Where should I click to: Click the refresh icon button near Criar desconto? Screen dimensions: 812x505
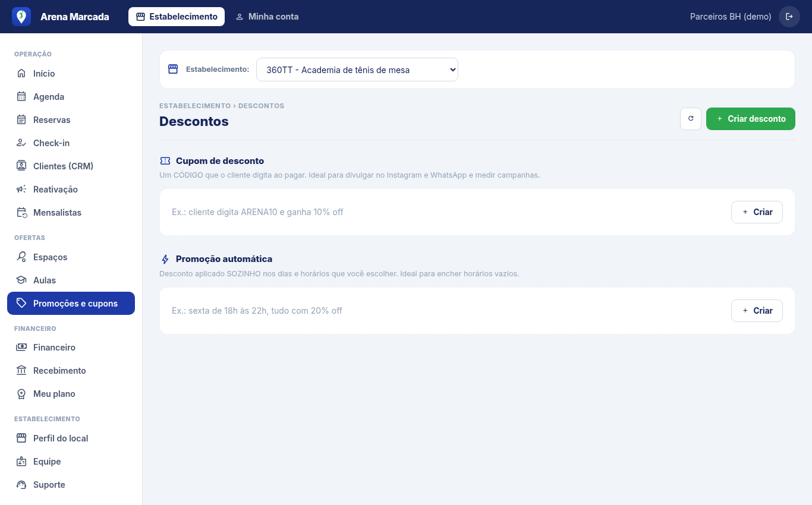[x=691, y=119]
